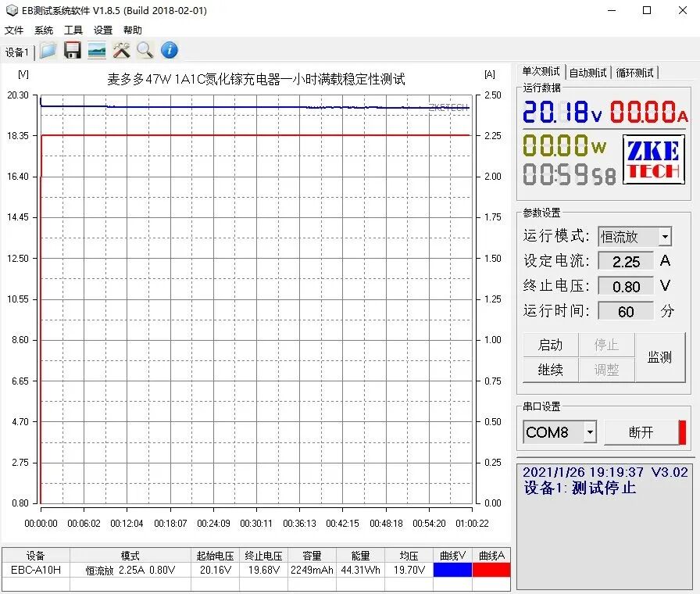Click the chart picture export icon
700x594 pixels.
click(97, 50)
